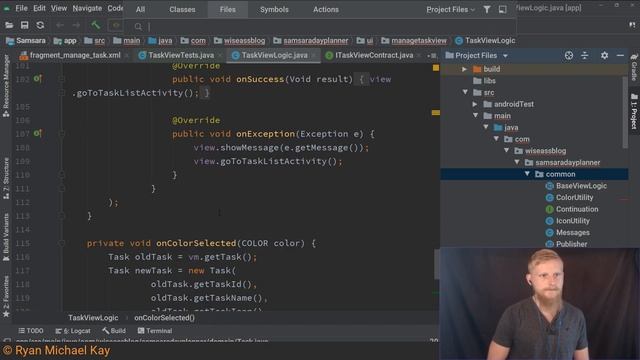Open ITaskViewContract.java editor tab

tap(374, 55)
